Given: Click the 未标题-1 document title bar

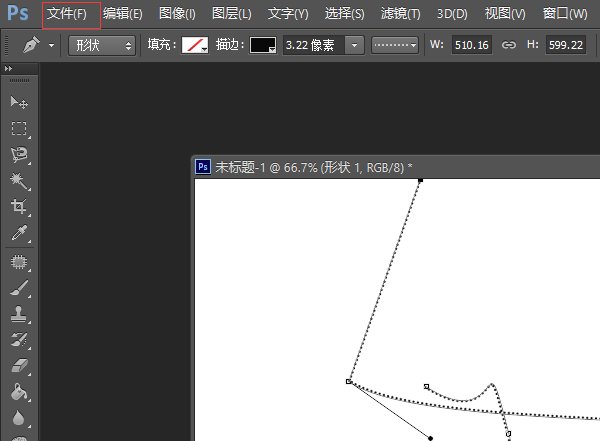Looking at the screenshot, I should pos(396,167).
